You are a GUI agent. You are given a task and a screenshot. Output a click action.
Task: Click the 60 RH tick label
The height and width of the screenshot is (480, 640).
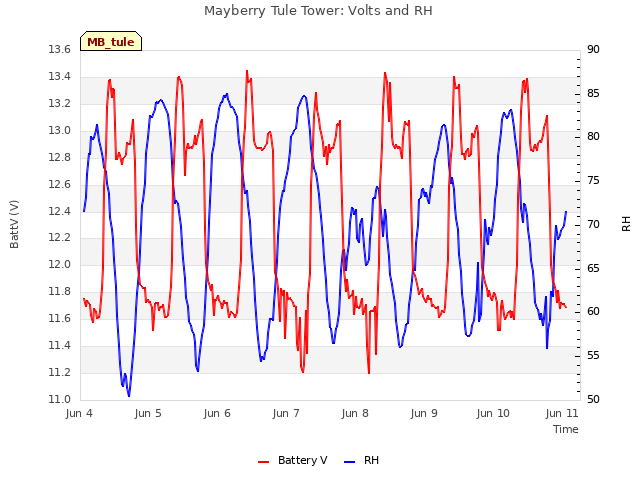point(593,312)
